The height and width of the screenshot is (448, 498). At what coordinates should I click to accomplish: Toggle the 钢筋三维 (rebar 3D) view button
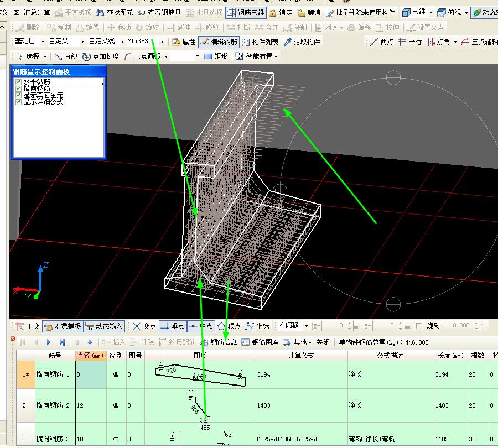coord(246,12)
